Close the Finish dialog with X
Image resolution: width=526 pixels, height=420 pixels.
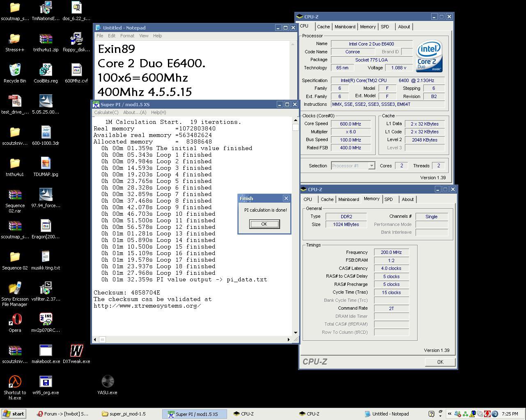(x=286, y=199)
